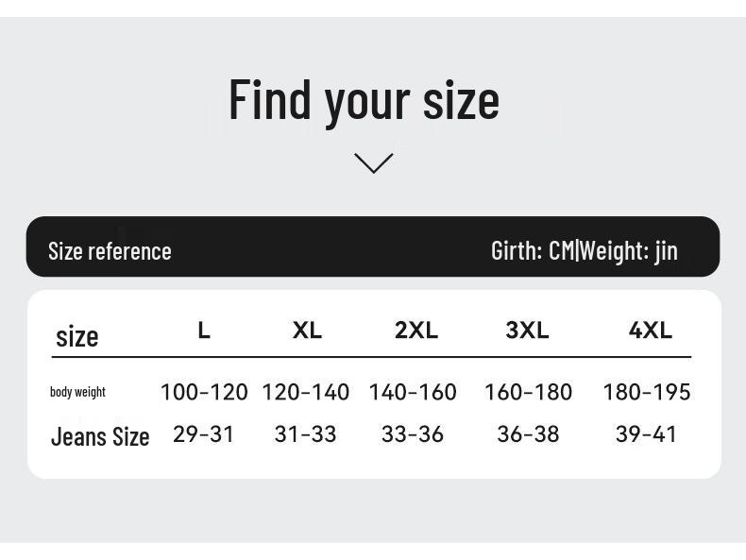Click the 120-140 body weight cell
Screen dimensions: 746x560
tap(305, 392)
